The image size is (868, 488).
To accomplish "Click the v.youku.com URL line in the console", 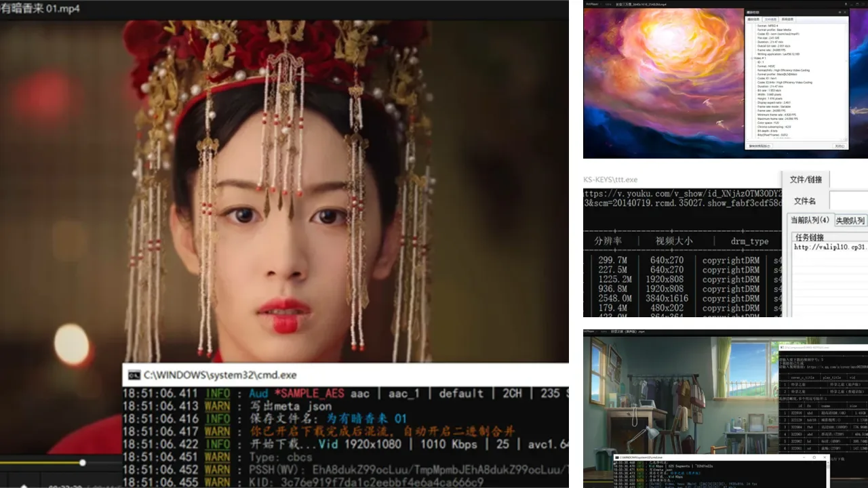I will [682, 193].
